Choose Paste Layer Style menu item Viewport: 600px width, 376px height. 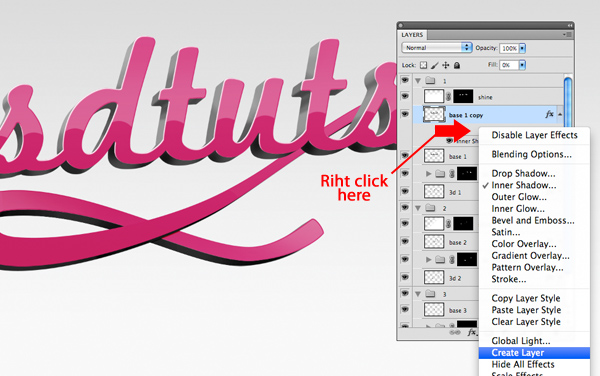coord(534,310)
